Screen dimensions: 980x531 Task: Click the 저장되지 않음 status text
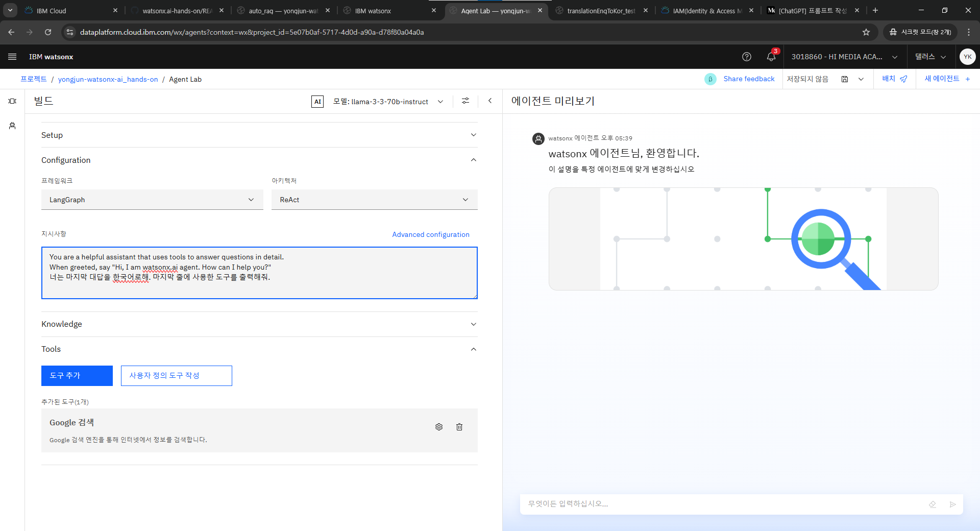click(807, 79)
